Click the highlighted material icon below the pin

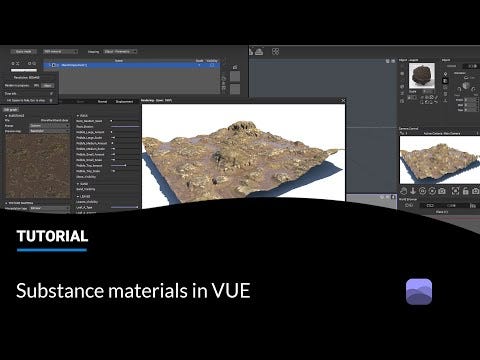click(445, 81)
